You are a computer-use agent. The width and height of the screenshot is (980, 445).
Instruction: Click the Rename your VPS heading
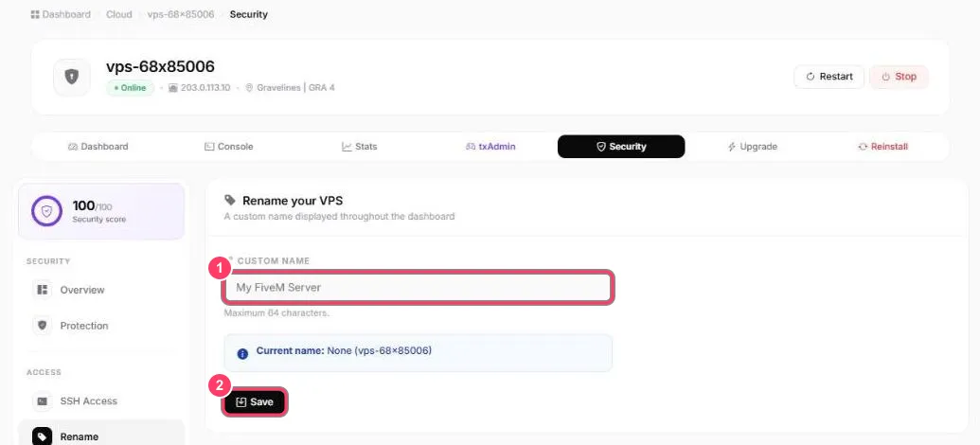293,201
